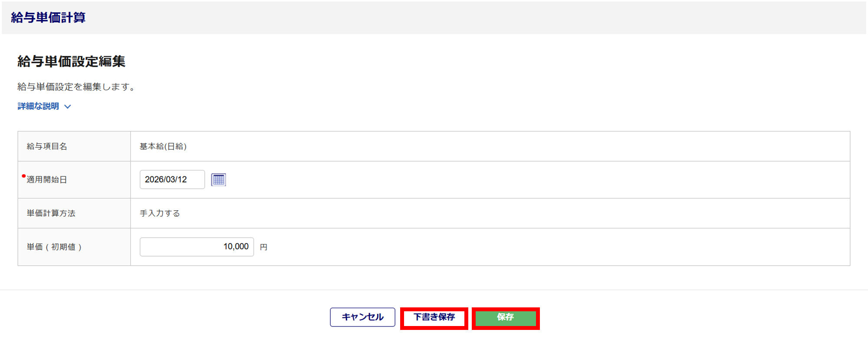Click the 単価（初期値） row label
Viewport: 868px width, 349px height.
[x=54, y=247]
